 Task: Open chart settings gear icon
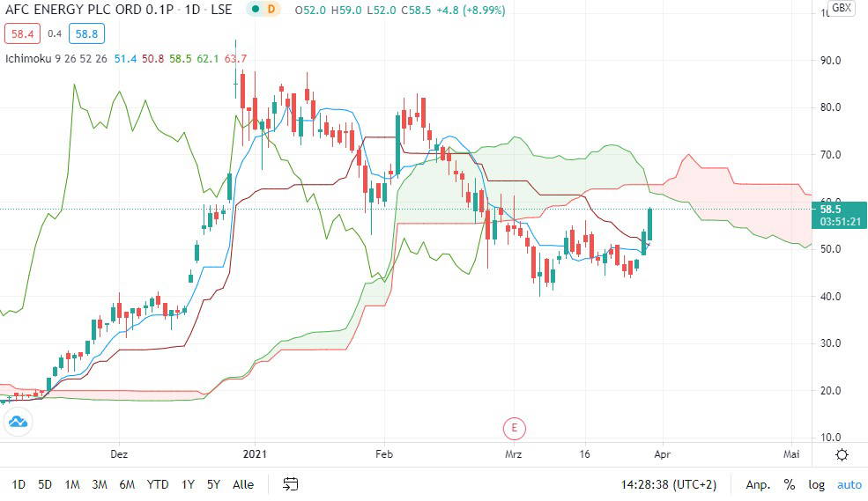click(842, 454)
